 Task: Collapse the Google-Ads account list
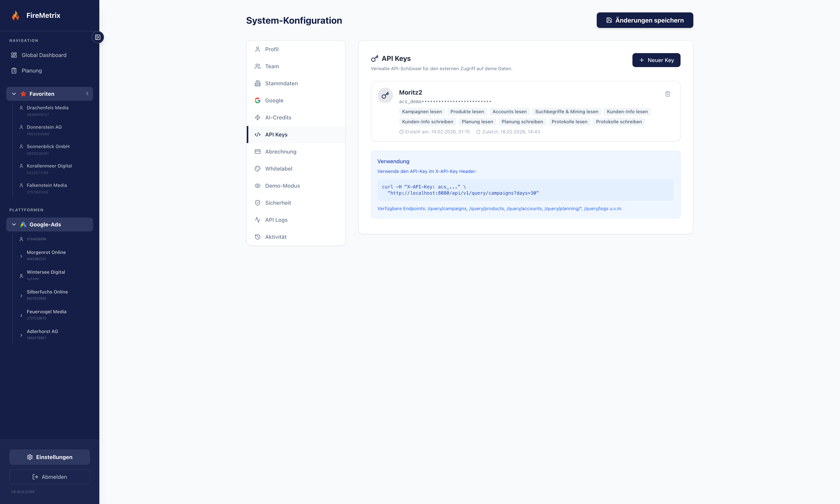[14, 224]
